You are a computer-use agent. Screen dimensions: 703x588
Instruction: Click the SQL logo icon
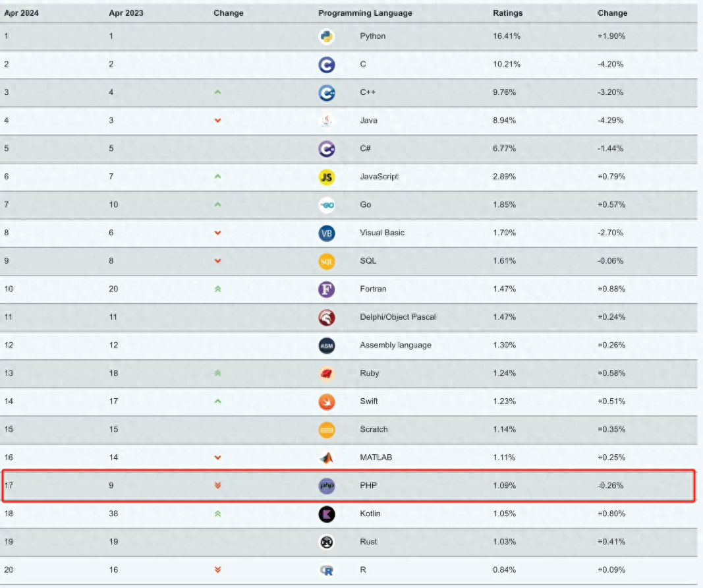[326, 261]
